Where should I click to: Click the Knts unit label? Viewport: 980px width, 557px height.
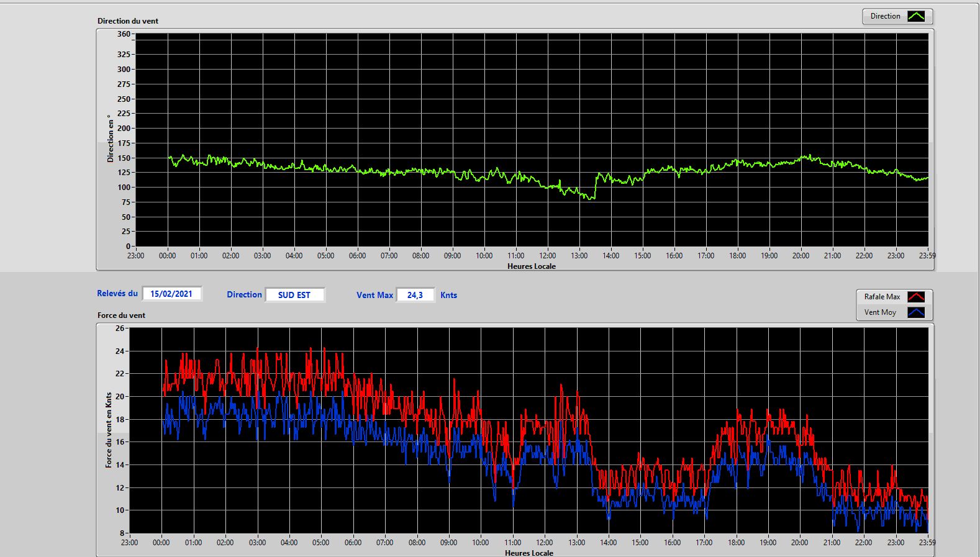(x=448, y=296)
